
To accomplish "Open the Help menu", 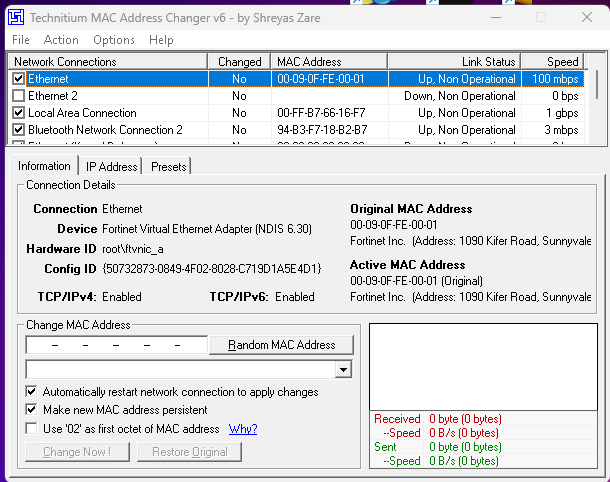I will click(x=161, y=40).
